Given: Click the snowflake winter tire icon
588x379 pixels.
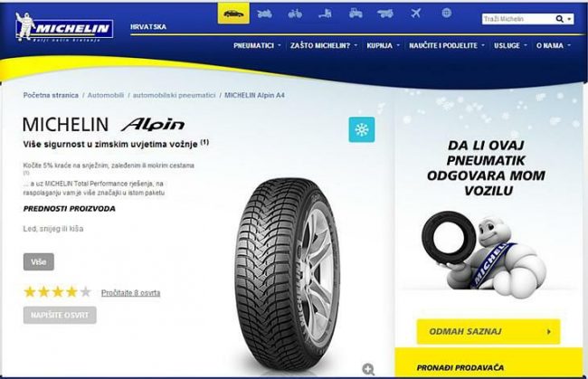Looking at the screenshot, I should 362,129.
